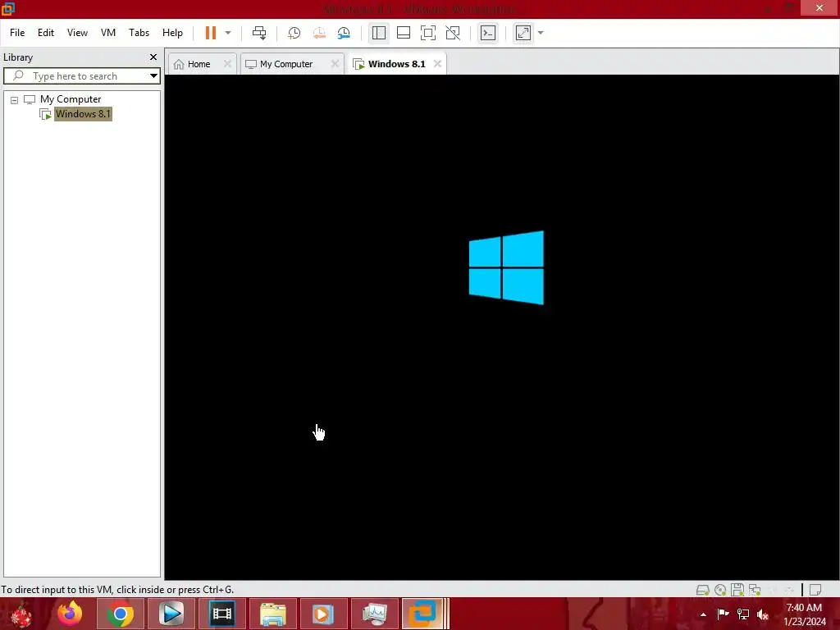Open the system monitor taskbar icon
The image size is (840, 630).
374,614
